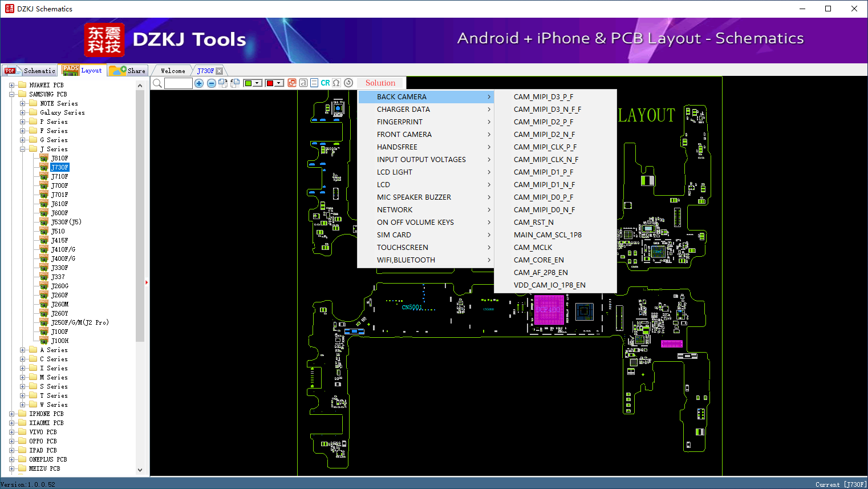Open the WIFI,BLUETOOTH submenu
Viewport: 868px width, 489px height.
(x=426, y=260)
